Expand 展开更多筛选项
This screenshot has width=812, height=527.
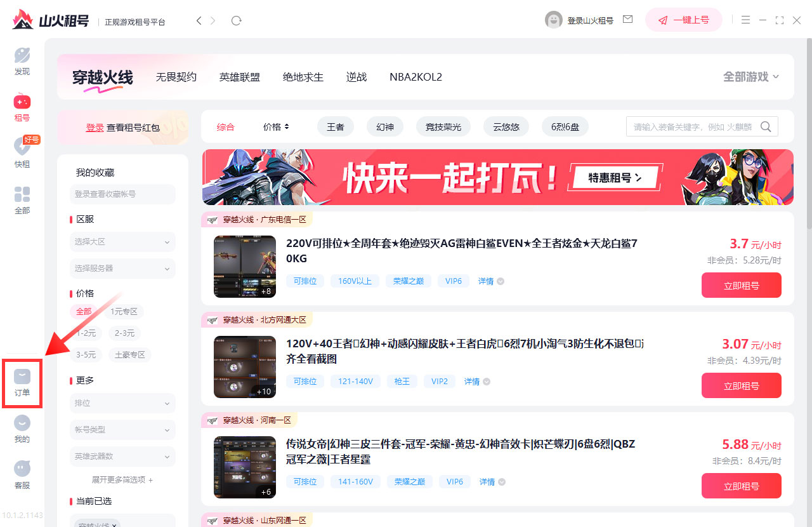coord(122,480)
